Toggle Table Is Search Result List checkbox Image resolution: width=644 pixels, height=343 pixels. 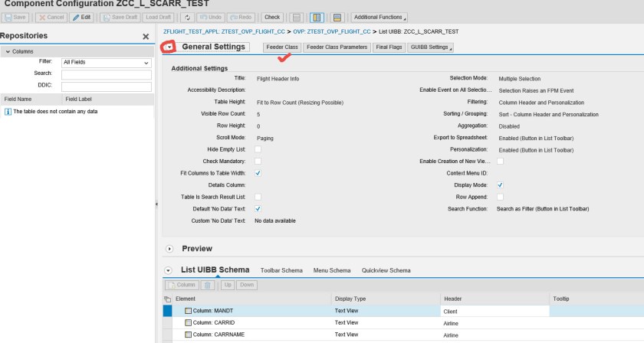pyautogui.click(x=258, y=197)
